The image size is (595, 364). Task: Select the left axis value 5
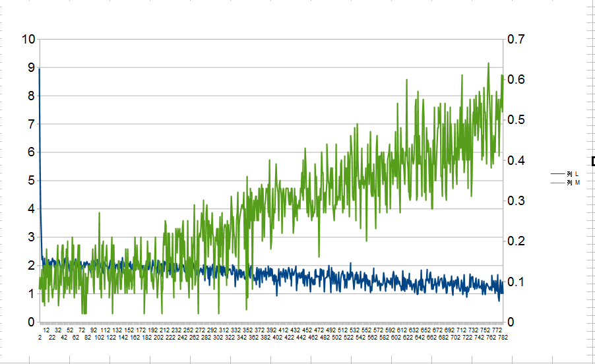point(31,181)
